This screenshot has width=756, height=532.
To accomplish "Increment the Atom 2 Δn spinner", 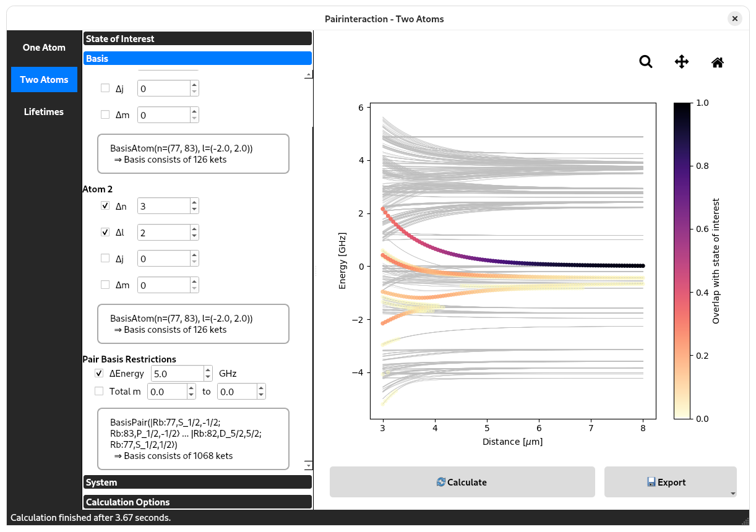I will coord(194,202).
